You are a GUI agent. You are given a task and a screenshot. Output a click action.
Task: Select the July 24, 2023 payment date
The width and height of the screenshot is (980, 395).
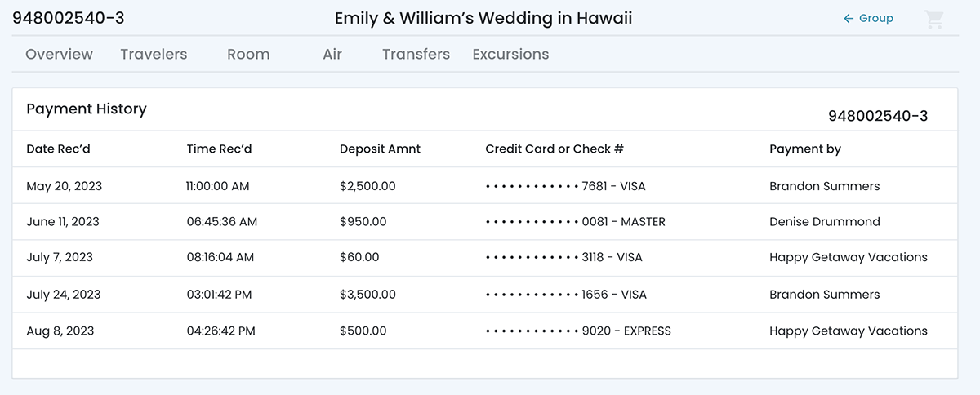64,295
